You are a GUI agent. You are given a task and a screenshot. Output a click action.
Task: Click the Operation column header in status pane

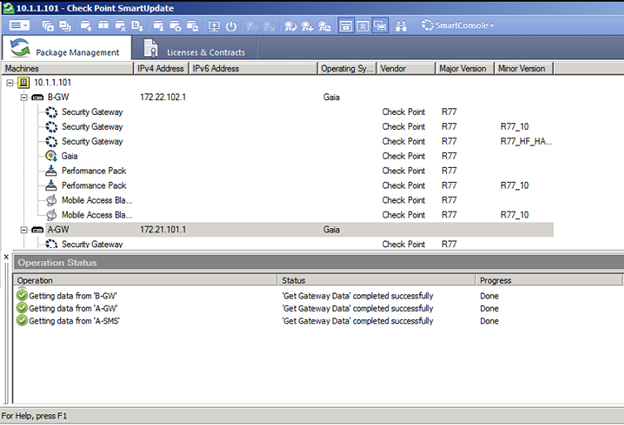[x=145, y=280]
